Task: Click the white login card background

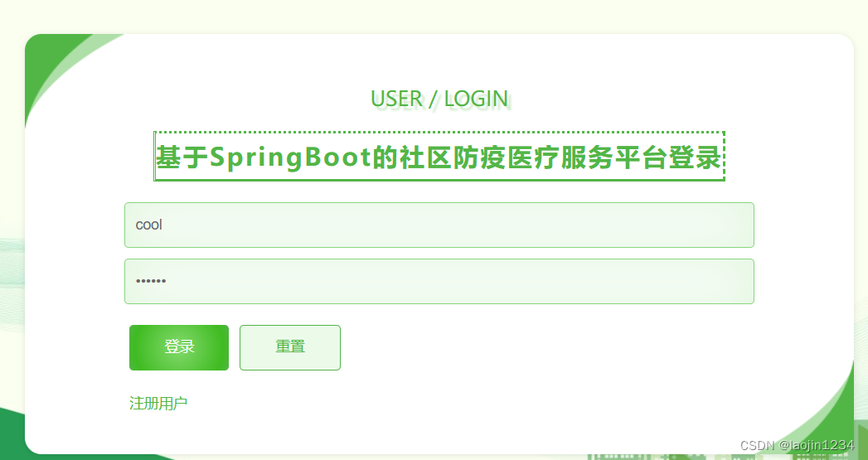Action: 554,388
